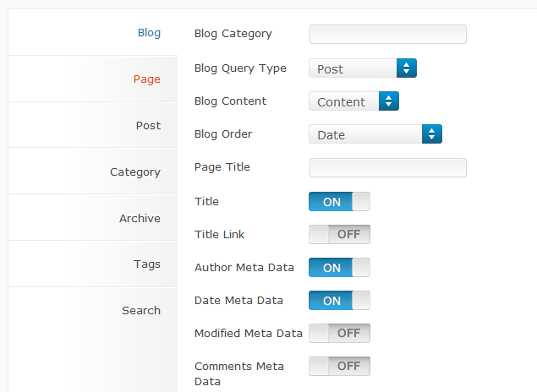Switch off Date Meta Data toggle

339,300
